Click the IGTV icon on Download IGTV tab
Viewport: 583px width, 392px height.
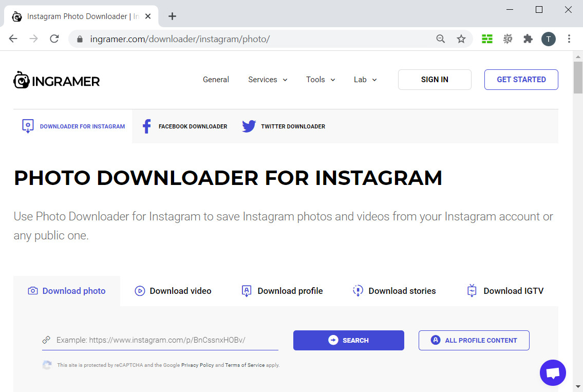[472, 290]
